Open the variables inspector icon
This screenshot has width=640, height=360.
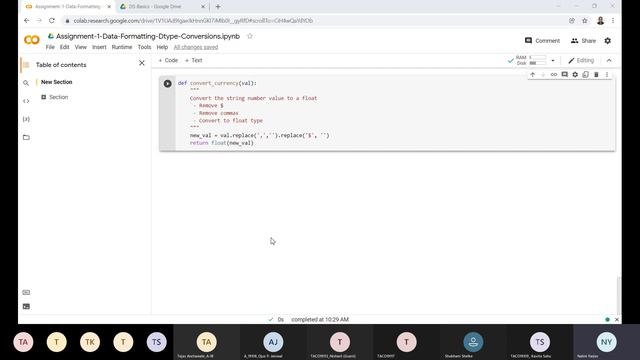coord(26,119)
